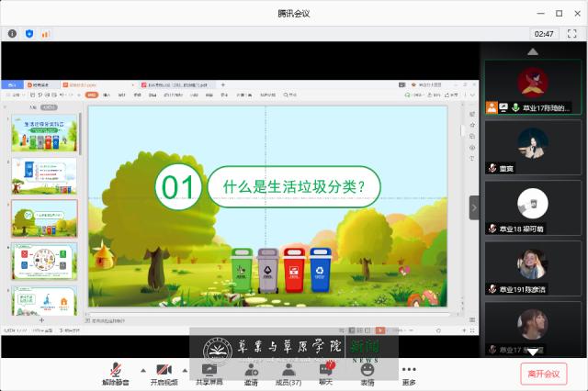Open the 更多 more options menu
The height and width of the screenshot is (391, 588).
(x=409, y=373)
